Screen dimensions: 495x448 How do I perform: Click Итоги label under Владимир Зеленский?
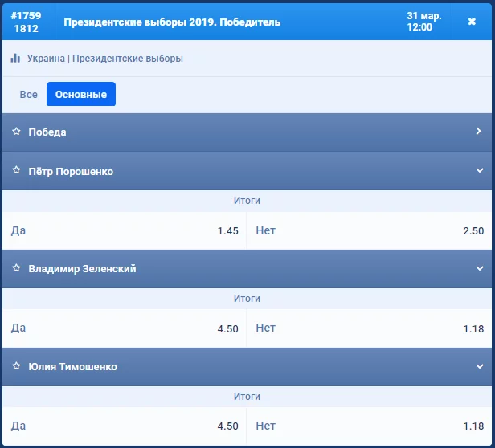click(x=247, y=298)
